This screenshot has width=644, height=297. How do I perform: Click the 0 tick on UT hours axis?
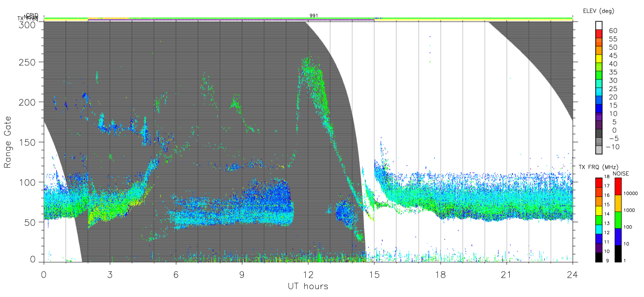(x=44, y=274)
